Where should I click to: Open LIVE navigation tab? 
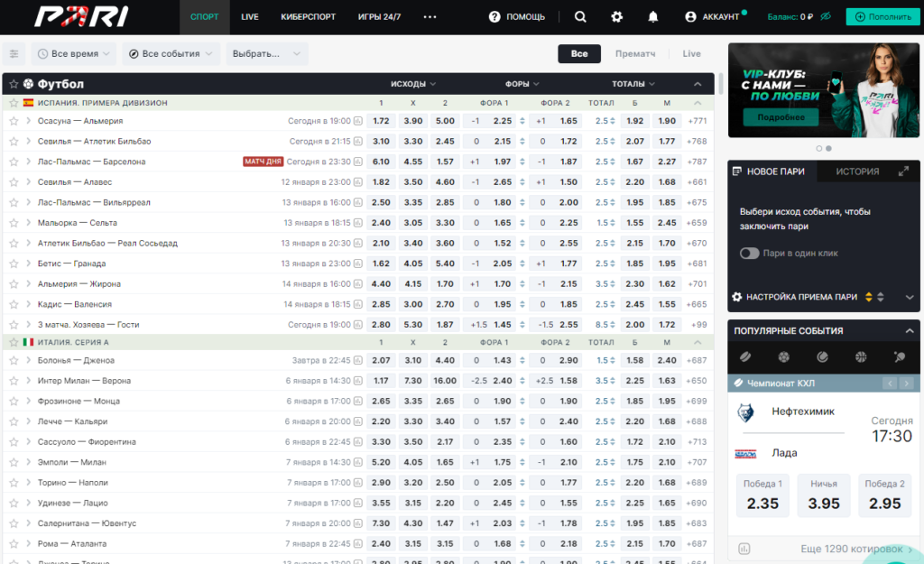pos(250,16)
